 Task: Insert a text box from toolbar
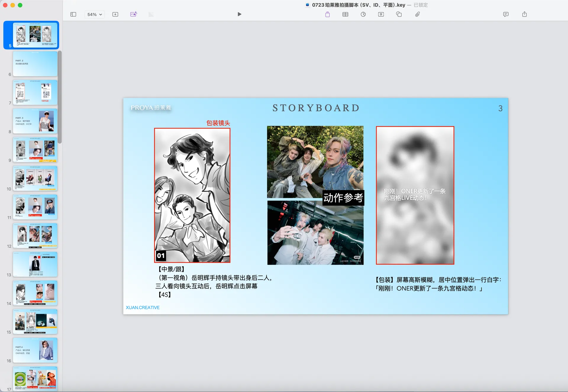click(381, 14)
